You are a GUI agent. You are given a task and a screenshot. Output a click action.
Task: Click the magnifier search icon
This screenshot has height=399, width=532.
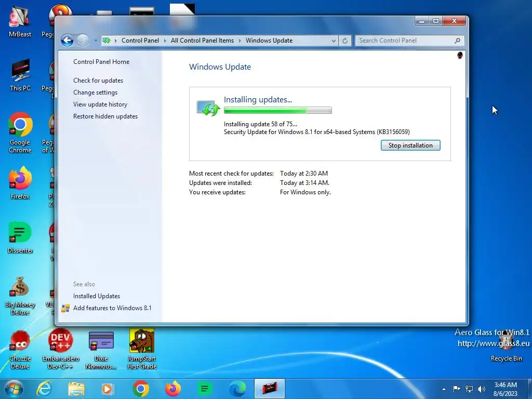(457, 41)
